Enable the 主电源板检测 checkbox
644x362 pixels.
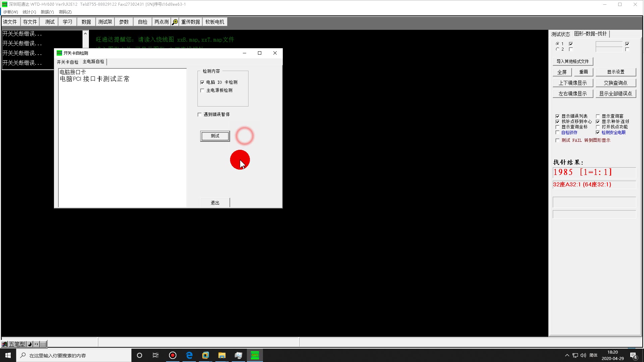[202, 90]
